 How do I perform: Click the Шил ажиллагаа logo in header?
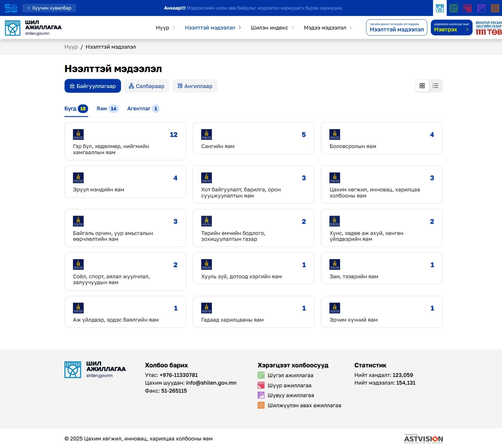[33, 28]
